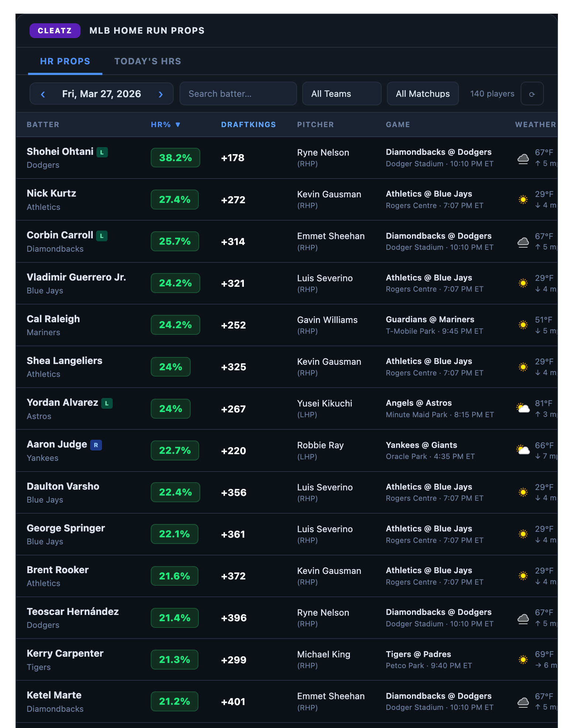
Task: Click the sun icon in Cal Raleigh's row
Action: tap(523, 325)
